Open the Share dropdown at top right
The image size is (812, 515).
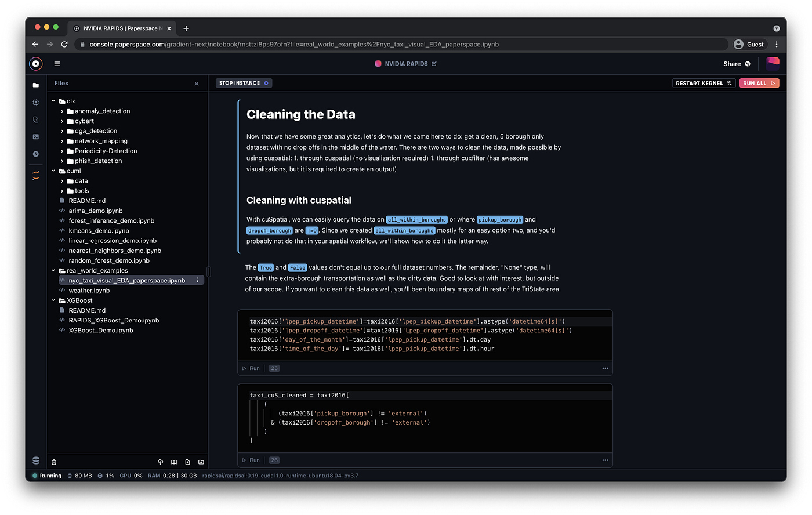(736, 64)
